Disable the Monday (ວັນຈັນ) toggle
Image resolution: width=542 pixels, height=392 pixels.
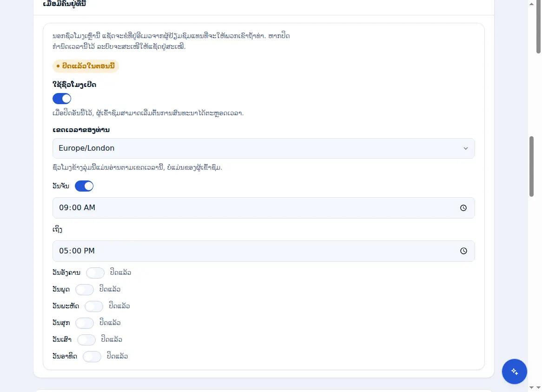[x=84, y=186]
